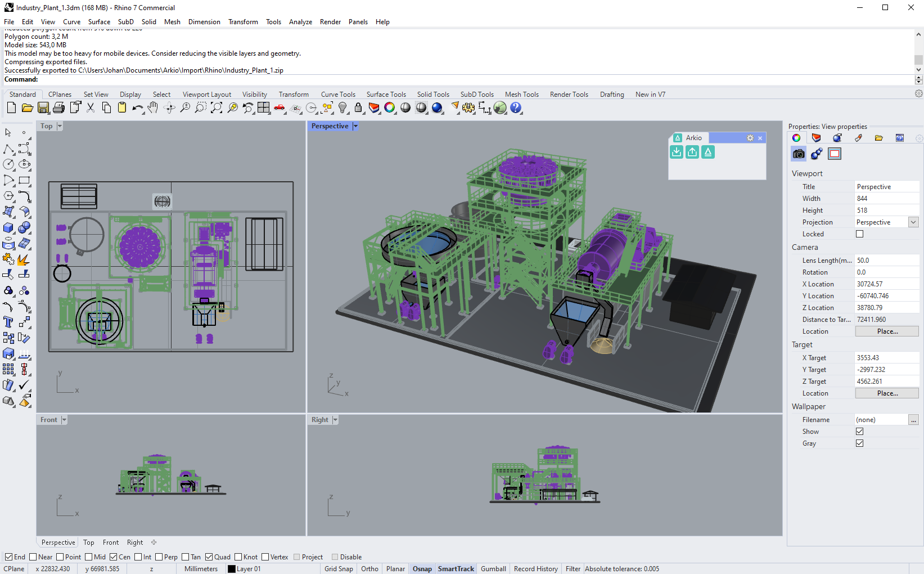Image resolution: width=924 pixels, height=574 pixels.
Task: Toggle the wallpaper Show checkbox
Action: 860,432
